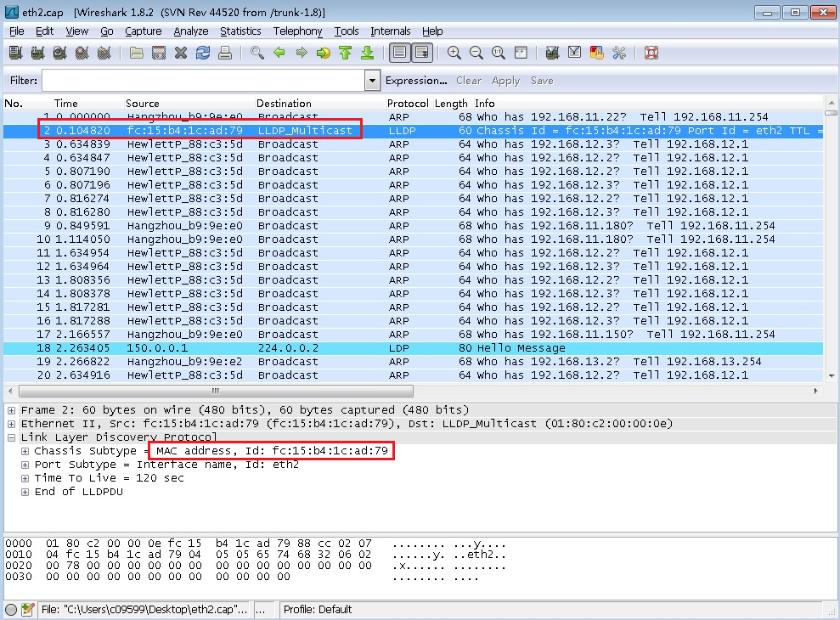Apply the display filter

(505, 81)
